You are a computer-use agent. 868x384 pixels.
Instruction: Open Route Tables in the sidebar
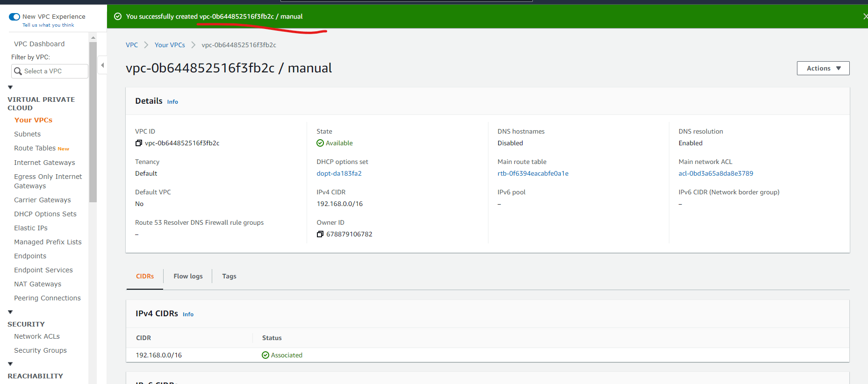click(35, 148)
